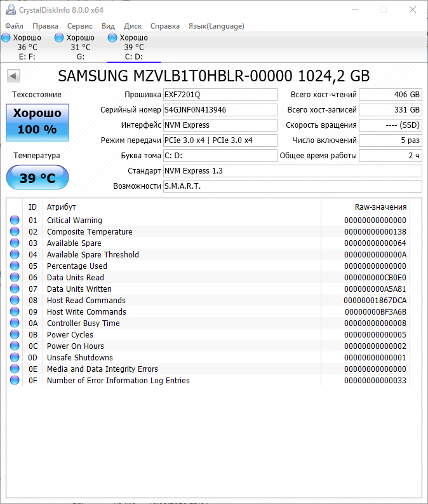
Task: Open the Правка menu
Action: (x=45, y=26)
